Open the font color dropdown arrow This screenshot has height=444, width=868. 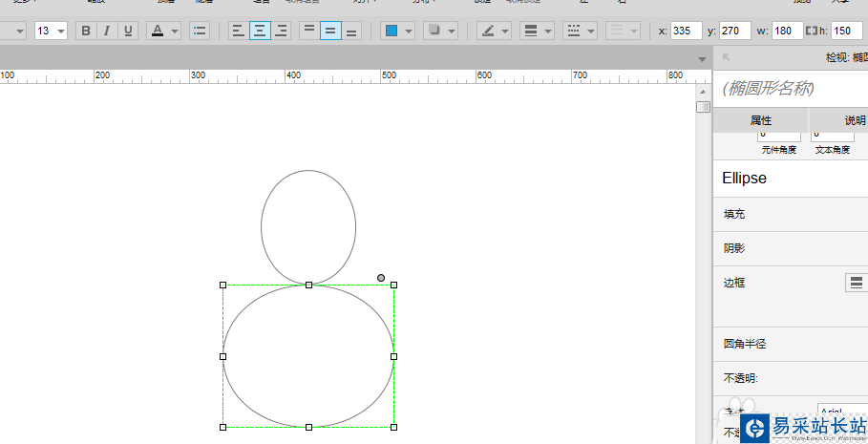[175, 31]
